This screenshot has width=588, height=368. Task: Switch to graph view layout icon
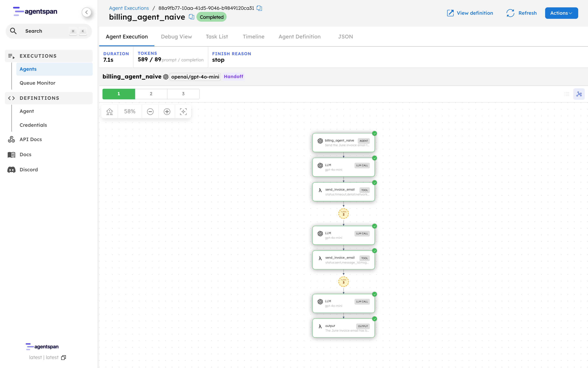579,94
